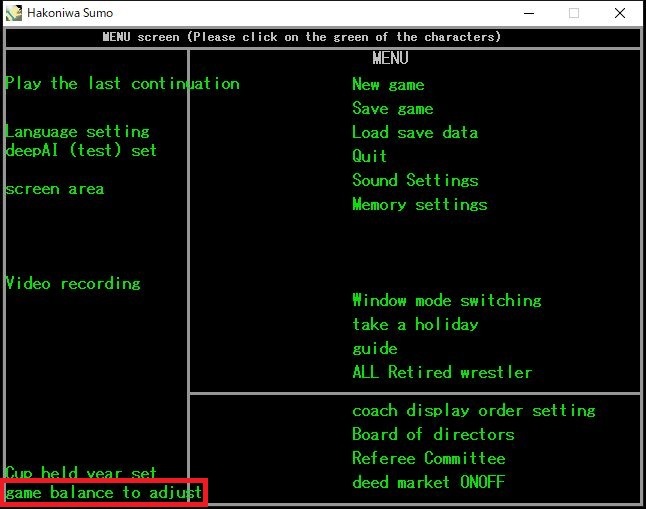The height and width of the screenshot is (509, 646).
Task: Open Language setting
Action: (77, 131)
